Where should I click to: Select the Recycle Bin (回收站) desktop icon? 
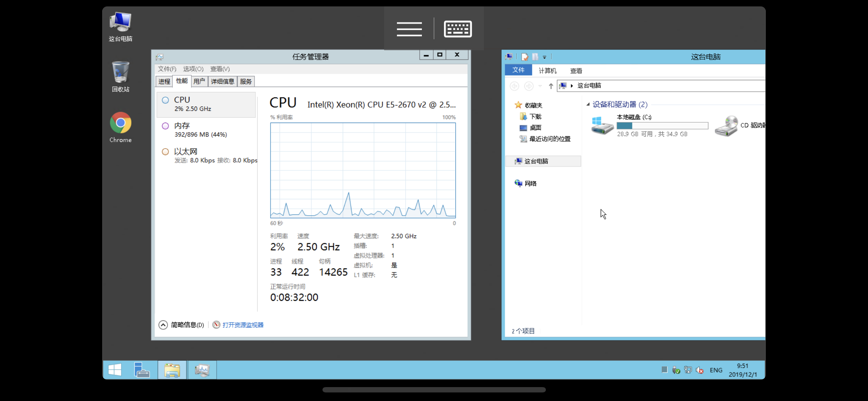tap(120, 73)
